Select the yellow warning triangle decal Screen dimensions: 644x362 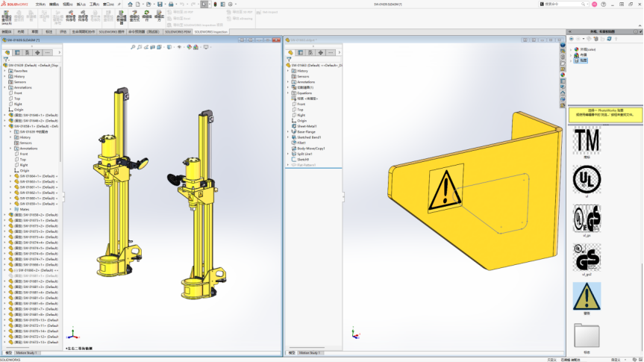(587, 296)
